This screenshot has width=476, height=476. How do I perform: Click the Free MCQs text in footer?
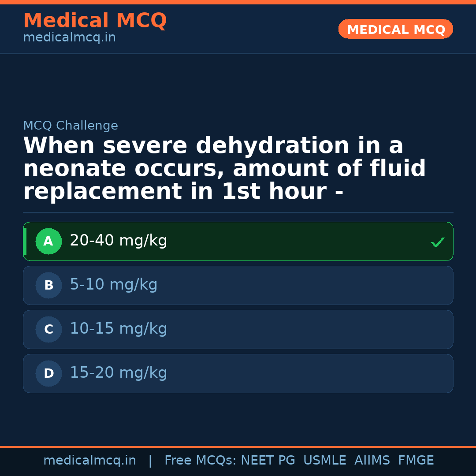(x=201, y=461)
